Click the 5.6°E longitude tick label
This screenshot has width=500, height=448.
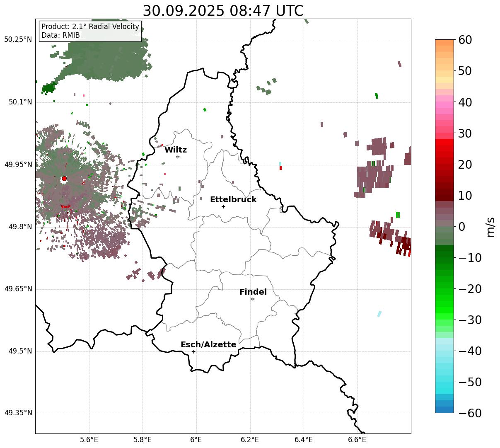(x=89, y=440)
